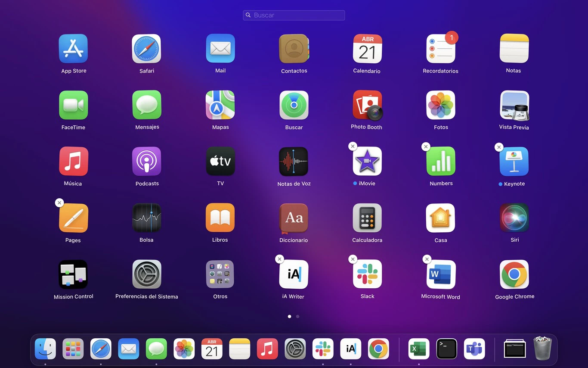Select the first Launchpad page dot
The height and width of the screenshot is (368, 588).
tap(289, 316)
